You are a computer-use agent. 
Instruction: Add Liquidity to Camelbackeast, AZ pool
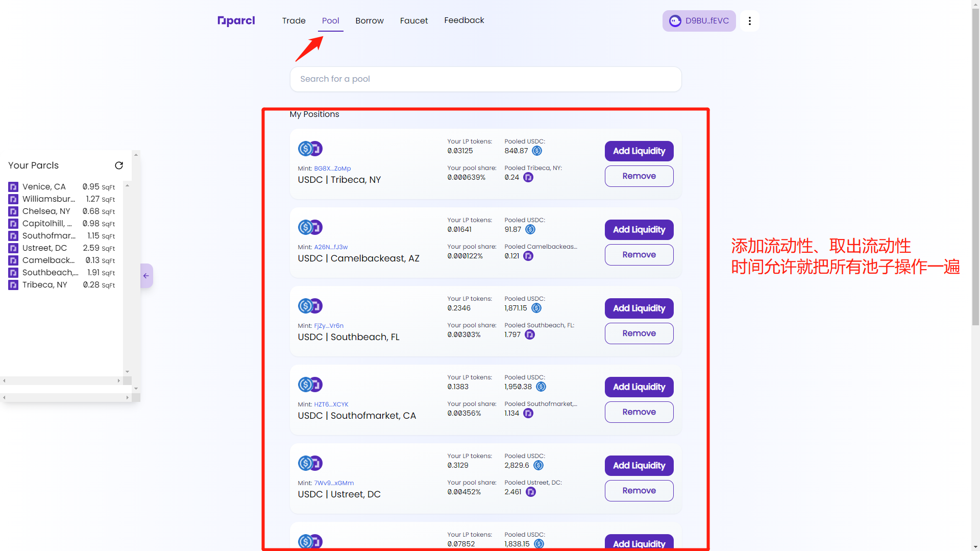point(639,230)
